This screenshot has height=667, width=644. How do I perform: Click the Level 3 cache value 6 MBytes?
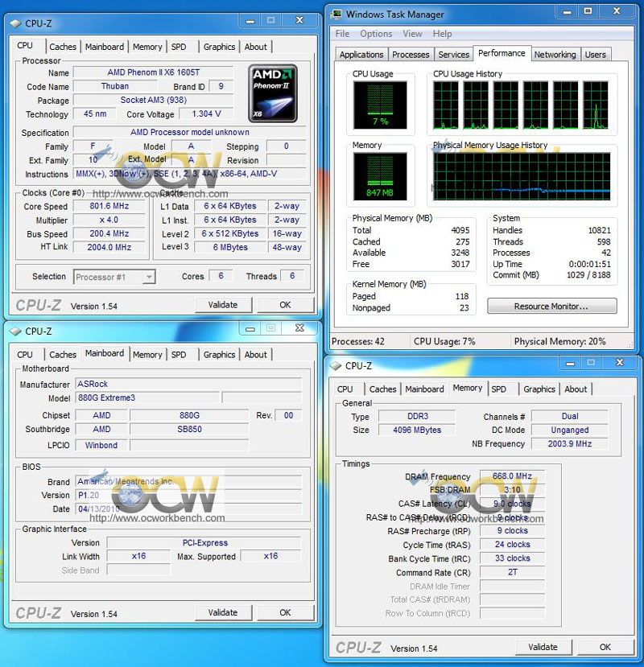230,247
